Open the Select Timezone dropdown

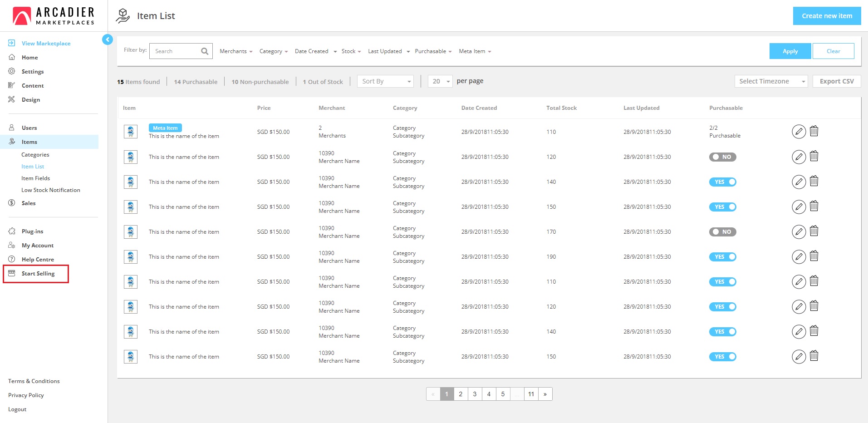click(x=770, y=81)
